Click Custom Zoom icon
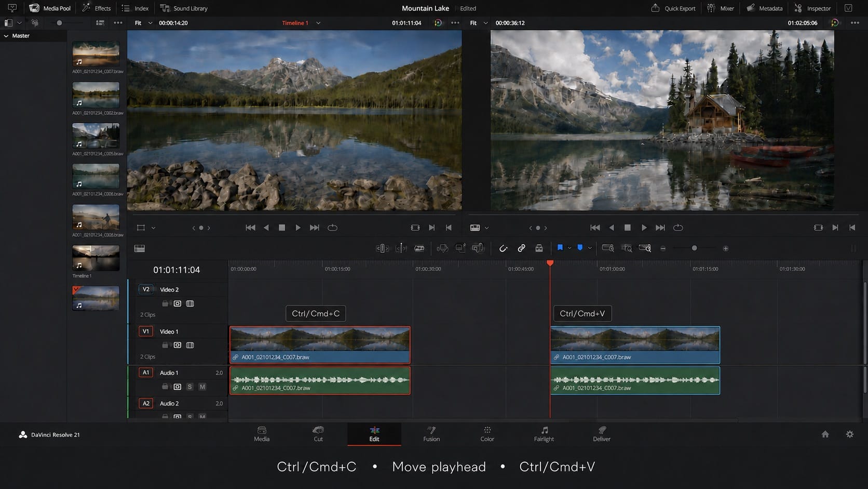The width and height of the screenshot is (868, 489). 645,248
